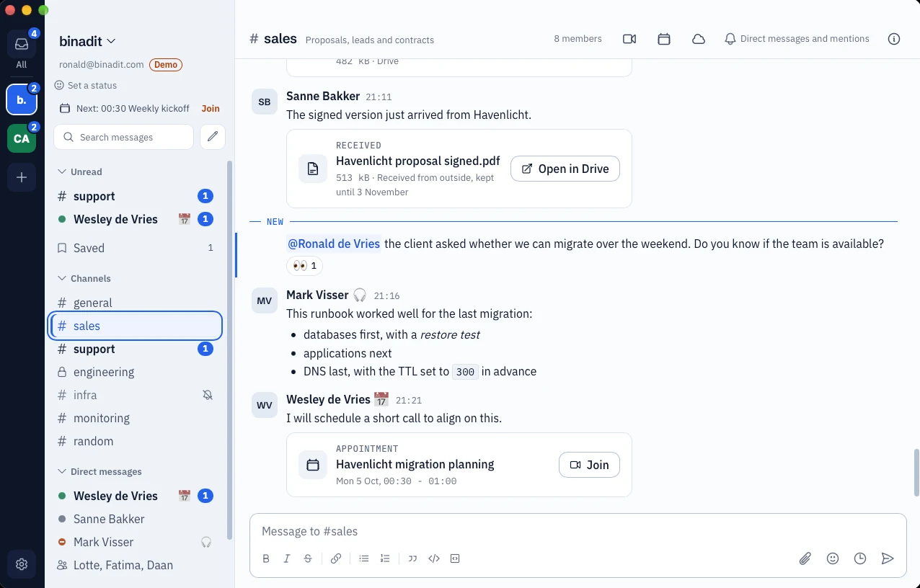The width and height of the screenshot is (920, 588).
Task: Join the Havenlicht migration planning appointment
Action: pyautogui.click(x=589, y=465)
